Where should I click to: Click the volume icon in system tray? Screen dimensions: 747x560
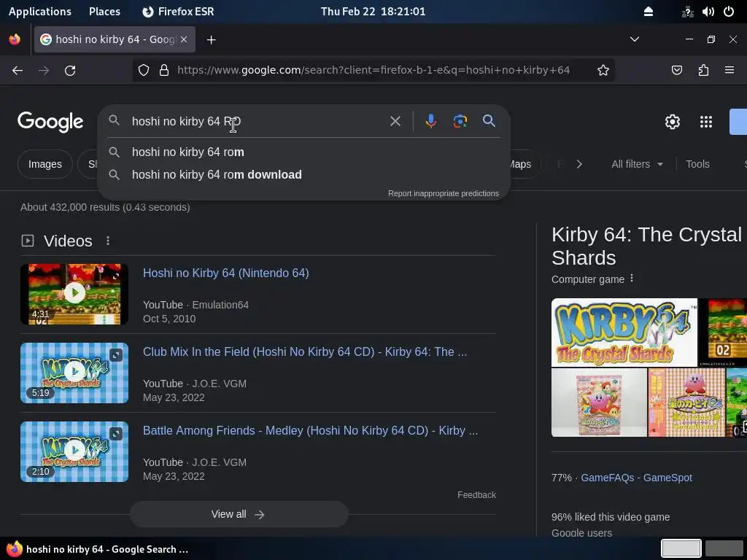708,12
